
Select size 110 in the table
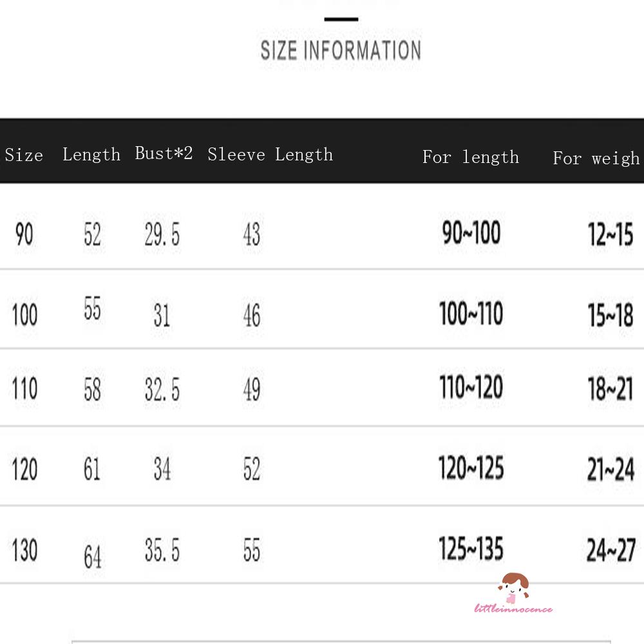tap(24, 389)
